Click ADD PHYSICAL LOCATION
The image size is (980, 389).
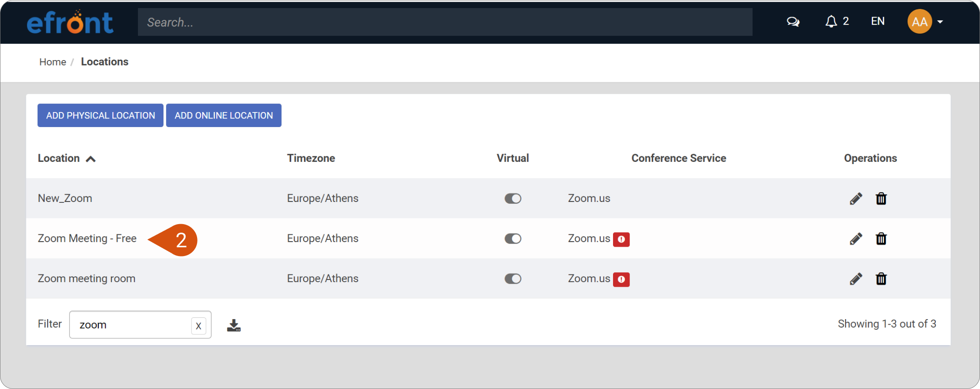click(x=100, y=115)
